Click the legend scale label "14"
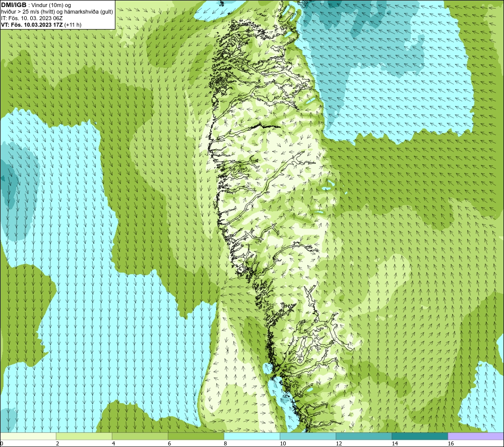 tap(395, 444)
